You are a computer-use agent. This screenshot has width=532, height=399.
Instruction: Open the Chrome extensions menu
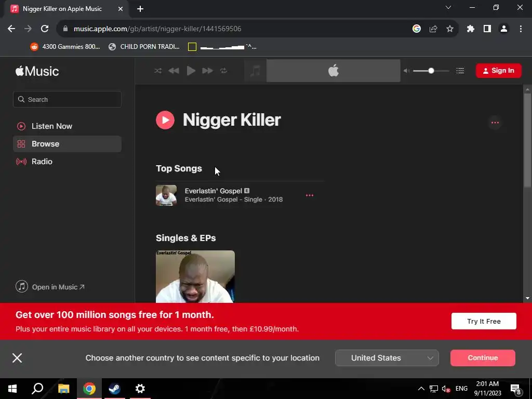[471, 29]
